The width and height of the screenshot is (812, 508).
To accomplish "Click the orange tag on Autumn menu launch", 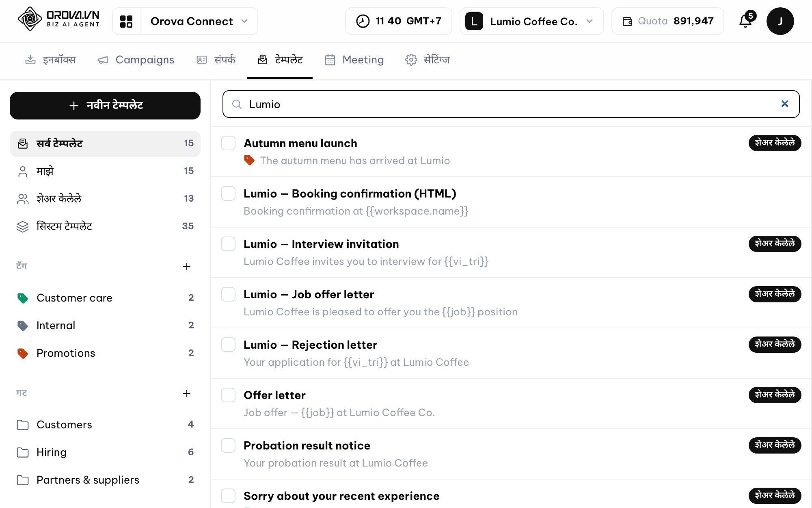I will click(x=249, y=161).
